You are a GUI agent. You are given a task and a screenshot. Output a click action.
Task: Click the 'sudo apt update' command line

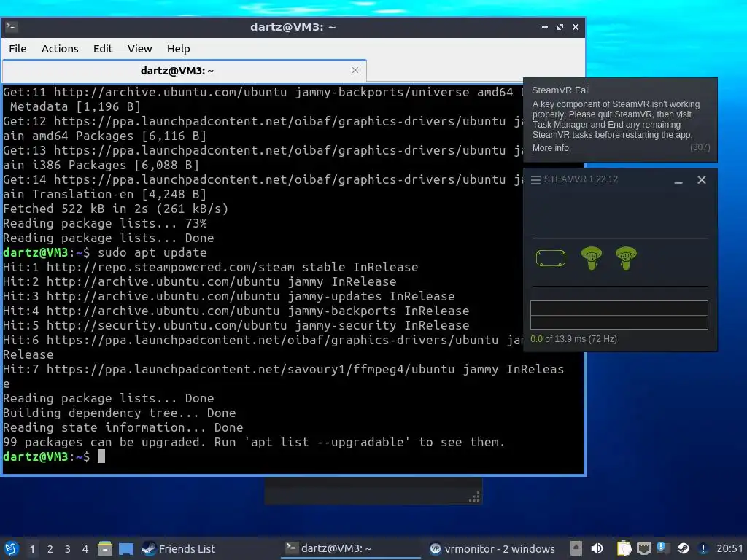point(105,252)
